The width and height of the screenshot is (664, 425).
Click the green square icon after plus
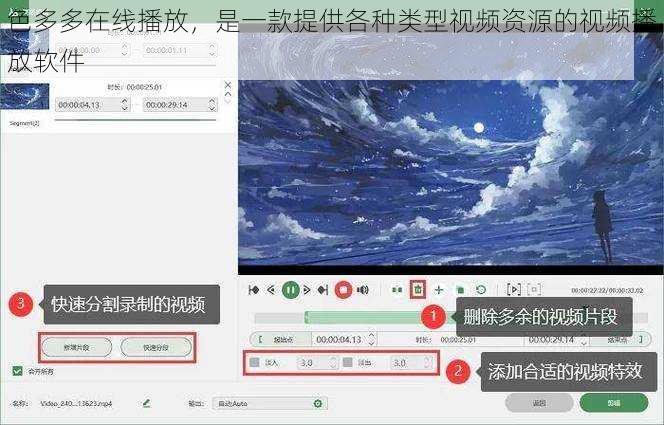click(460, 290)
